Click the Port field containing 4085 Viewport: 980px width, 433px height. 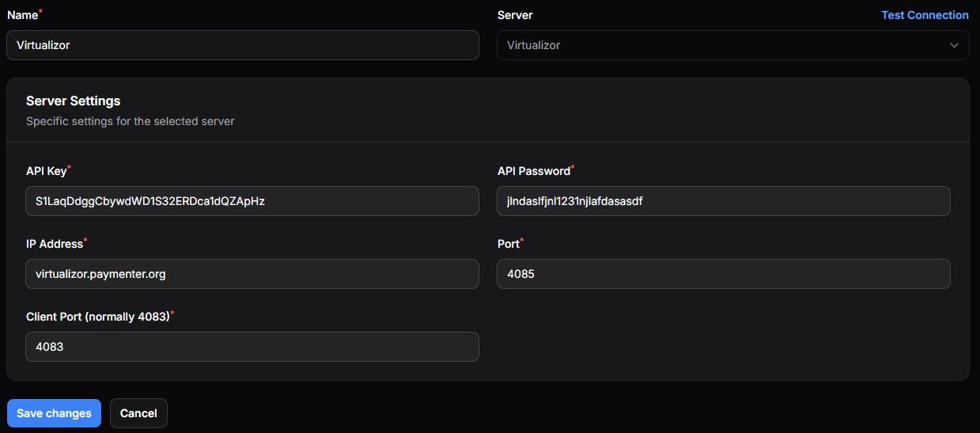[723, 274]
